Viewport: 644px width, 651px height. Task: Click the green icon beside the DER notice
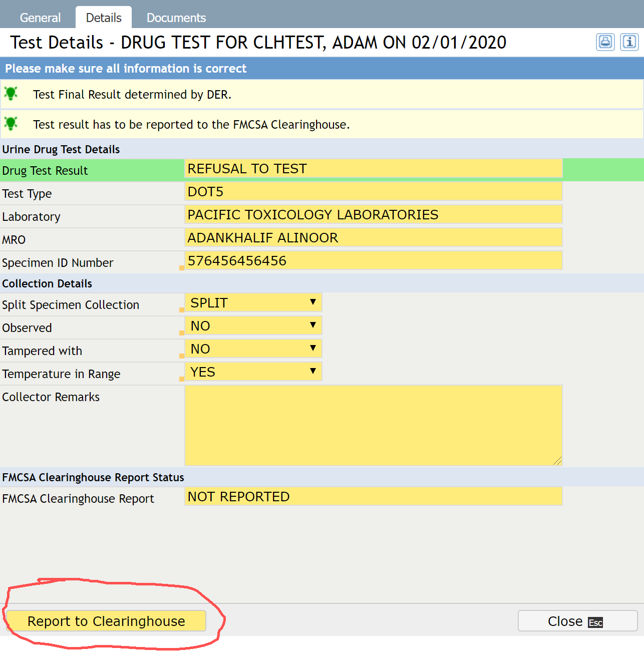(x=11, y=94)
